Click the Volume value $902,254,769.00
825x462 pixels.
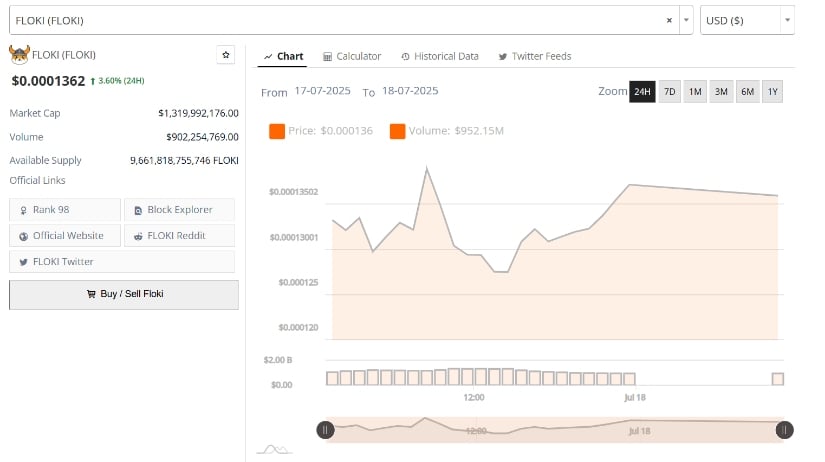tap(202, 137)
